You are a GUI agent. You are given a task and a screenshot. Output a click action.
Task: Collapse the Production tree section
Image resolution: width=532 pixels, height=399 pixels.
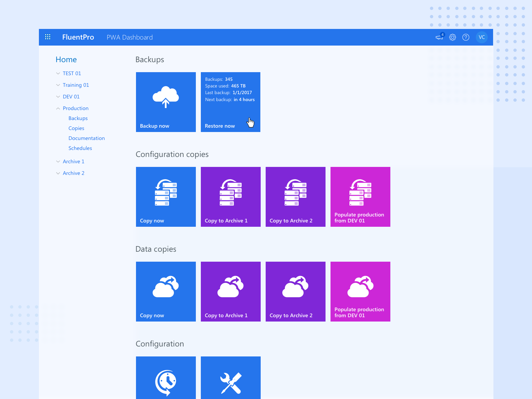(x=58, y=108)
